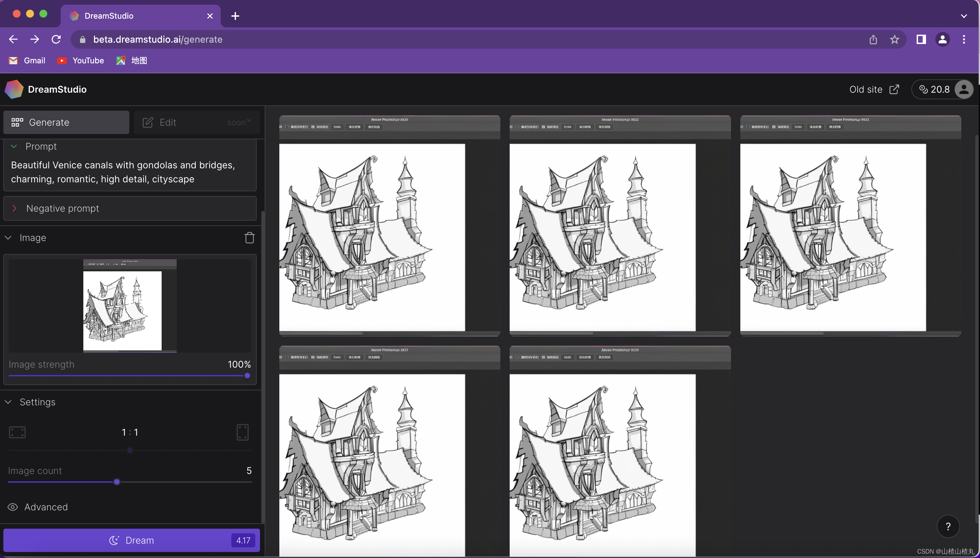
Task: Bookmark this page with star icon
Action: click(x=895, y=39)
